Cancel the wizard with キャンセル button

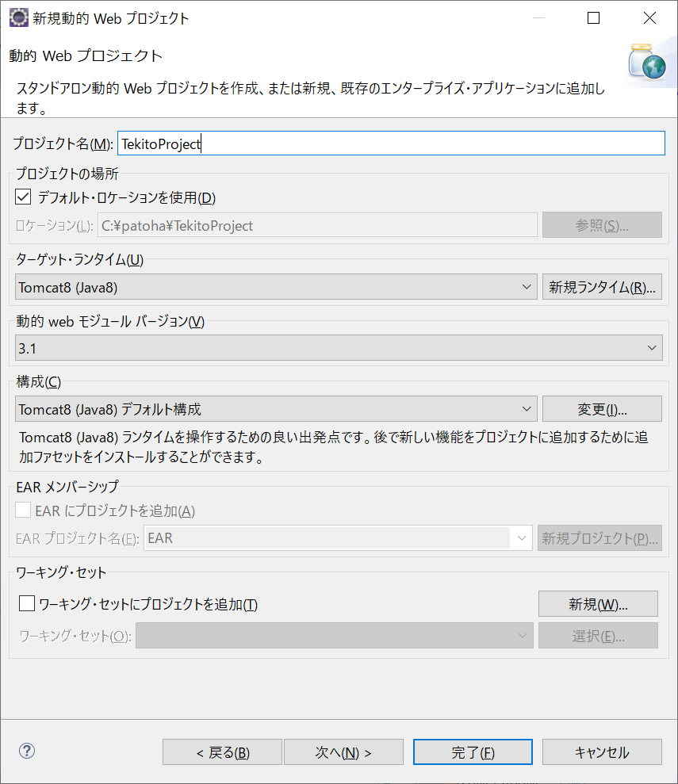point(602,752)
